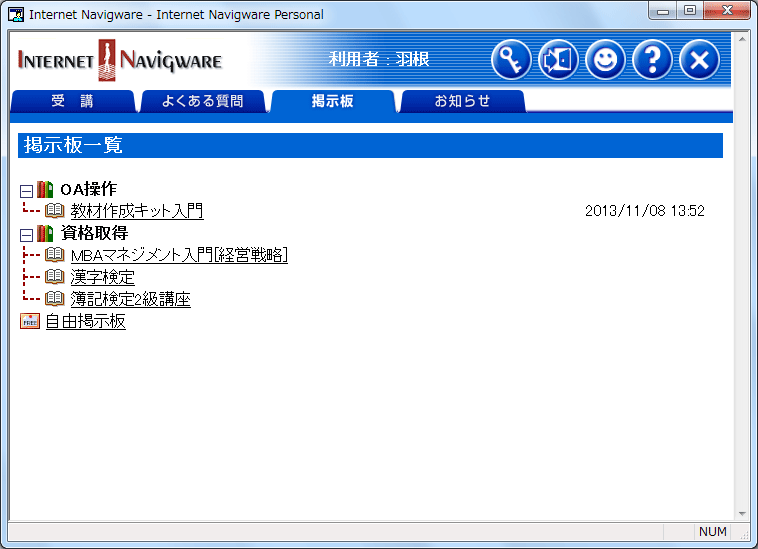Click the FREE board icon beside 自由掲示板

point(29,321)
